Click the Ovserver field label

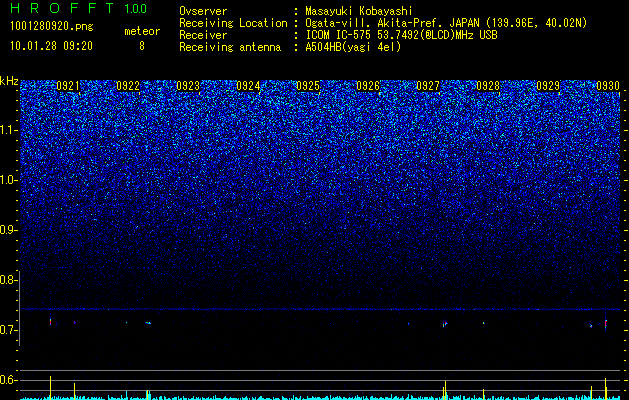coord(203,11)
